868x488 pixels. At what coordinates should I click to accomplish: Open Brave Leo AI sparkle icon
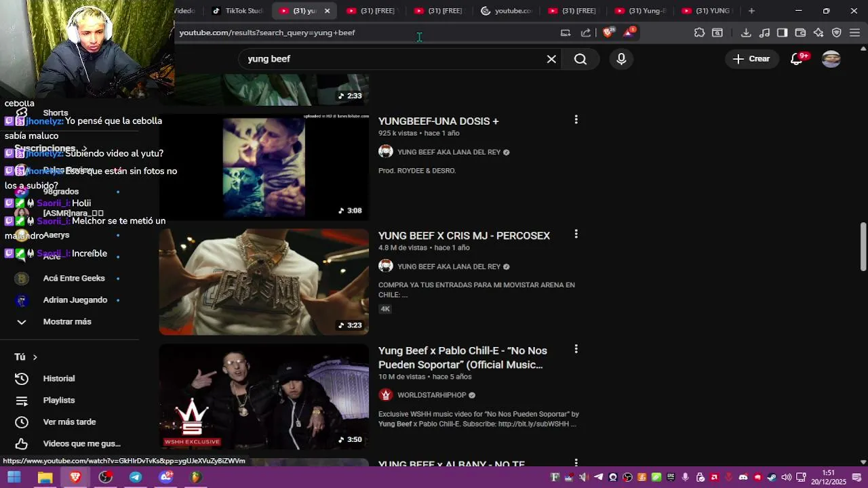coord(818,33)
